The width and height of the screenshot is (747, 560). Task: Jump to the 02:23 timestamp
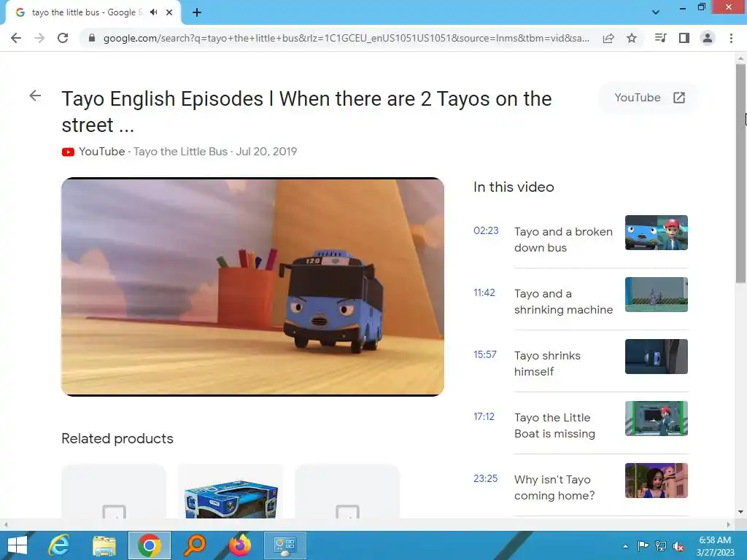point(486,230)
